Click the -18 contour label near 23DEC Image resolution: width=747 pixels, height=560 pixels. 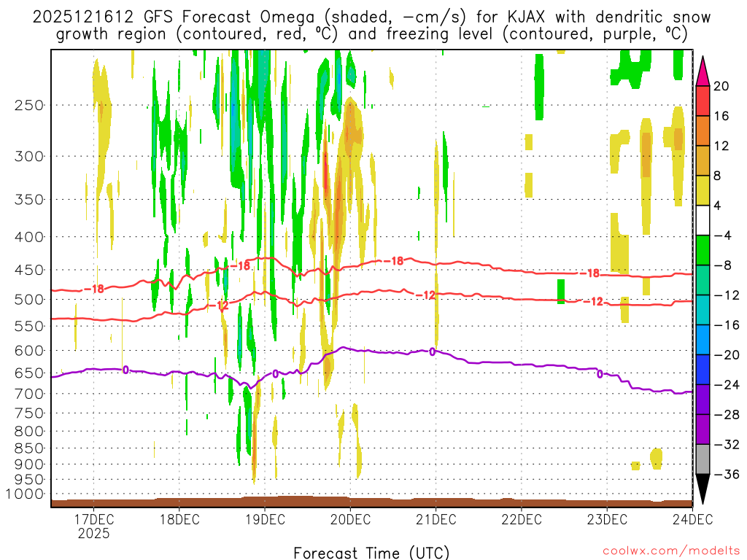click(x=589, y=273)
